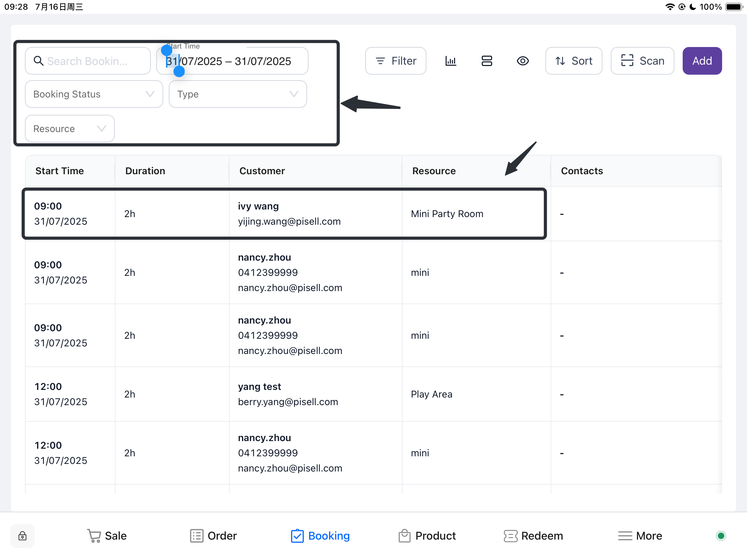Tap the lock icon at bottom left
The height and width of the screenshot is (560, 747).
22,536
